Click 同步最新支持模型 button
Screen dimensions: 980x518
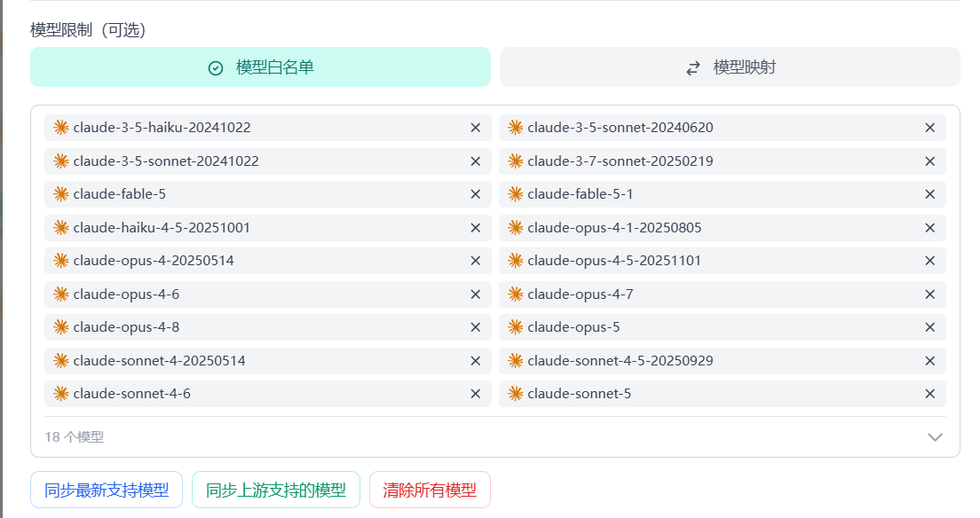[x=107, y=490]
